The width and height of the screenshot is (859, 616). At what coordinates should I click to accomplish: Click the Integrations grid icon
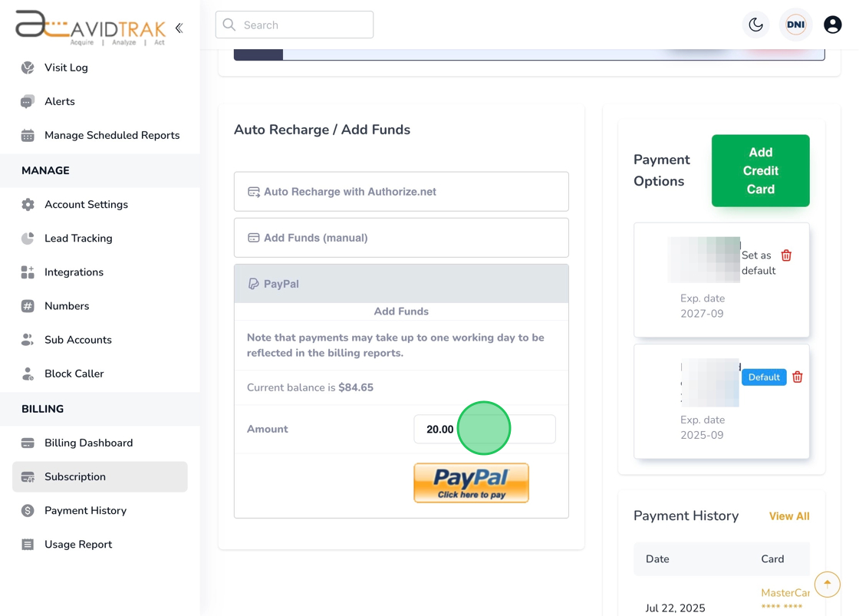click(x=28, y=272)
